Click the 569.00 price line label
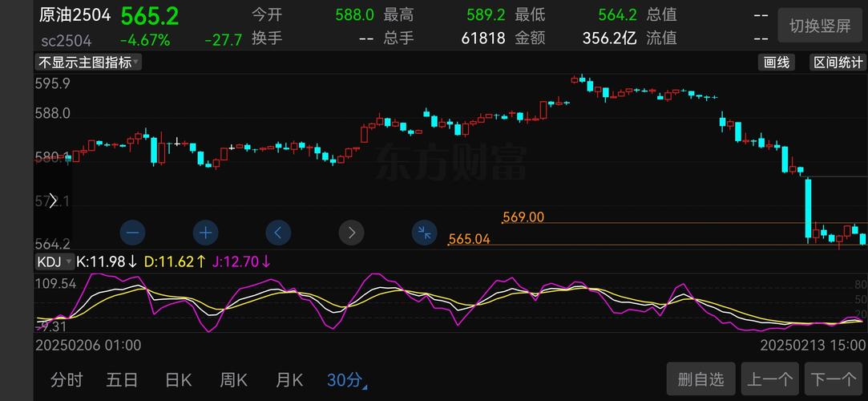868x401 pixels. [523, 217]
